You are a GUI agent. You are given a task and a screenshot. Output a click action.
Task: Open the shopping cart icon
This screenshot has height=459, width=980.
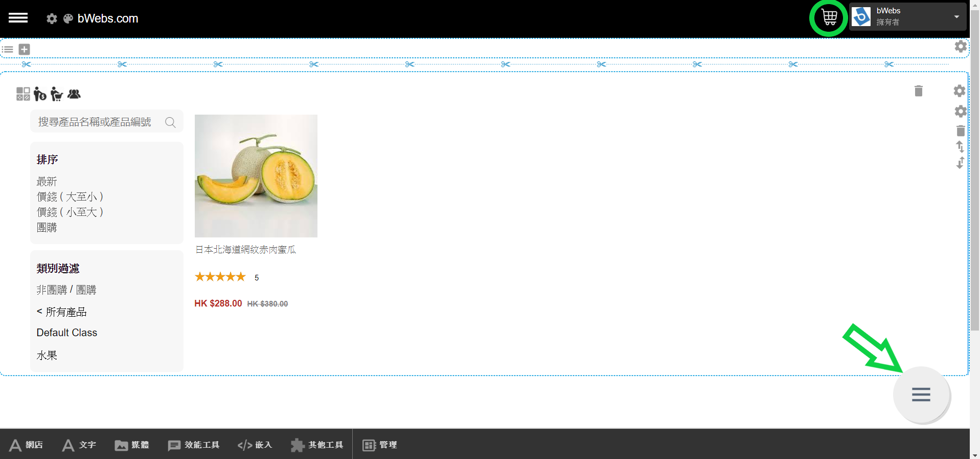click(x=829, y=18)
